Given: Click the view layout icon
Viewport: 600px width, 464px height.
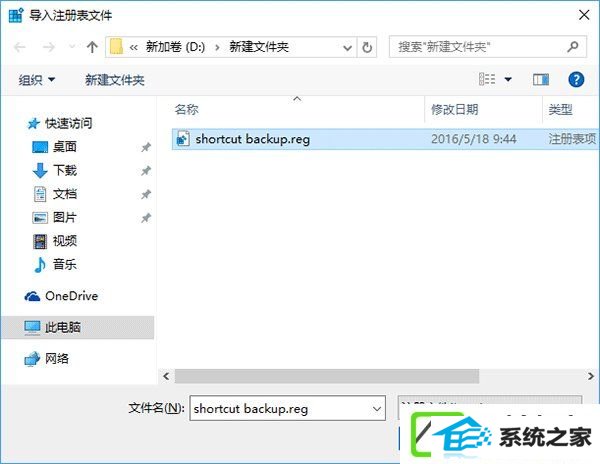Looking at the screenshot, I should [x=487, y=79].
